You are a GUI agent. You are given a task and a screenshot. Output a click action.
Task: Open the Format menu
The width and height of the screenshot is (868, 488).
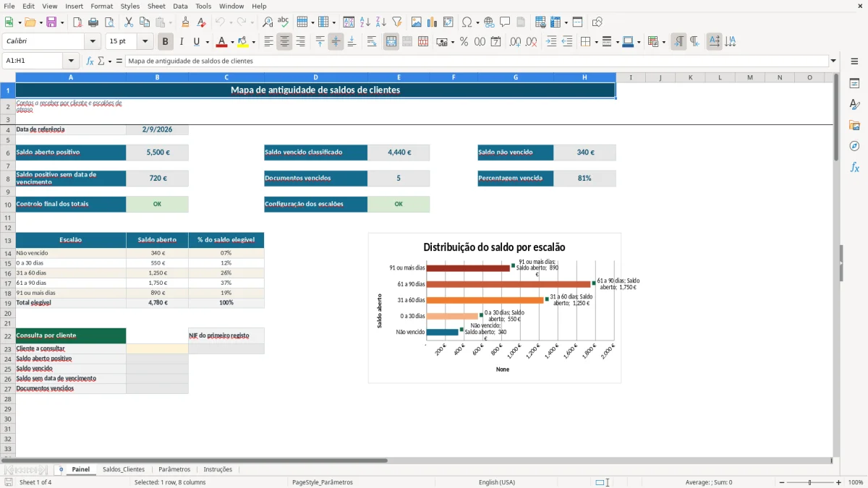coord(101,6)
